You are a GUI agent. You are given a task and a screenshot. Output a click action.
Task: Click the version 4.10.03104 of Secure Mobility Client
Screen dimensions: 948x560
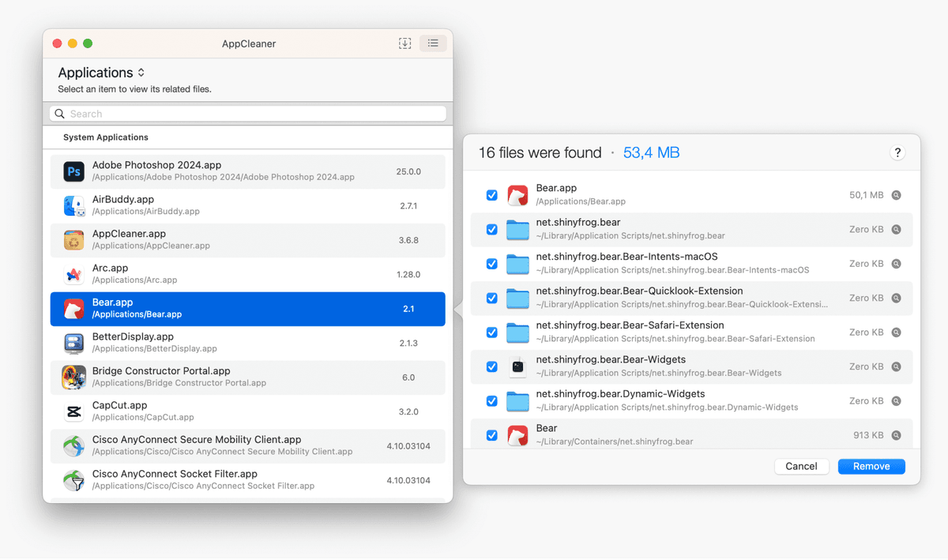pos(408,446)
